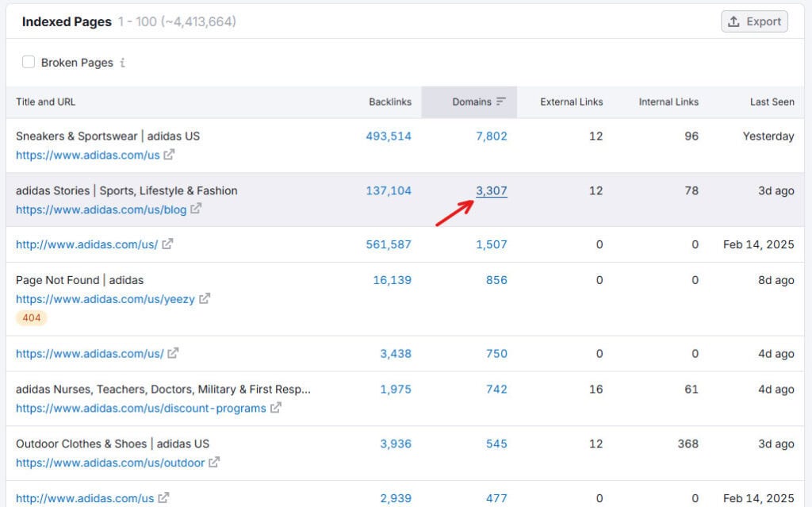Open the 3,307 domains link
This screenshot has height=507, width=812.
pos(492,190)
